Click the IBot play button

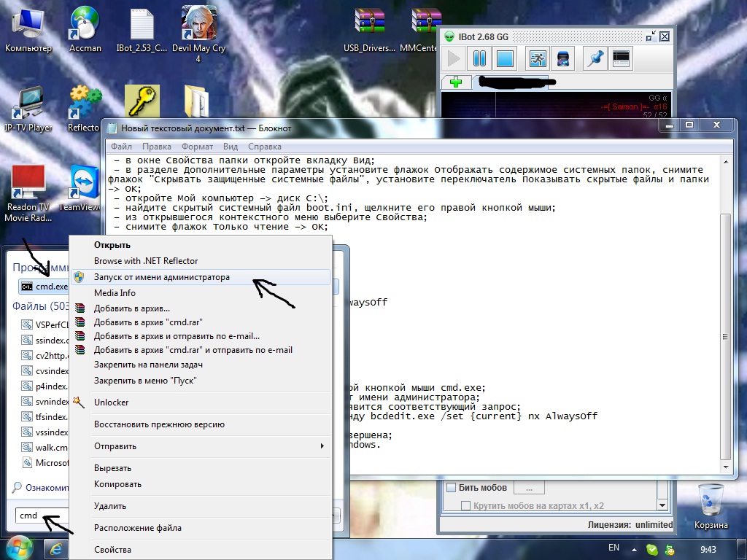(x=454, y=59)
